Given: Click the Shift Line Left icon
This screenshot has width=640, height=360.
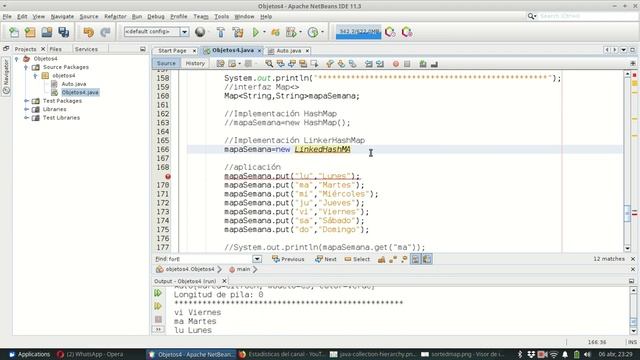Looking at the screenshot, I should 369,64.
